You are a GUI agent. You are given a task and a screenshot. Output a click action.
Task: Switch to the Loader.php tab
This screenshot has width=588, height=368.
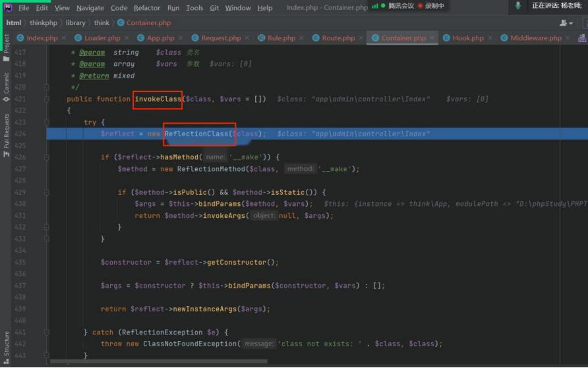coord(102,38)
